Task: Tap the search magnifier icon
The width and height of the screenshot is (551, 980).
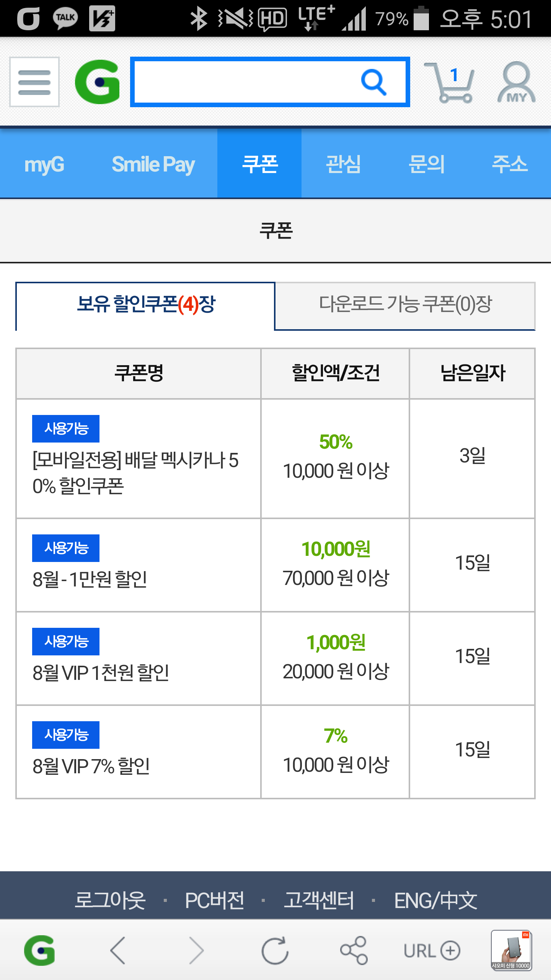Action: (373, 82)
